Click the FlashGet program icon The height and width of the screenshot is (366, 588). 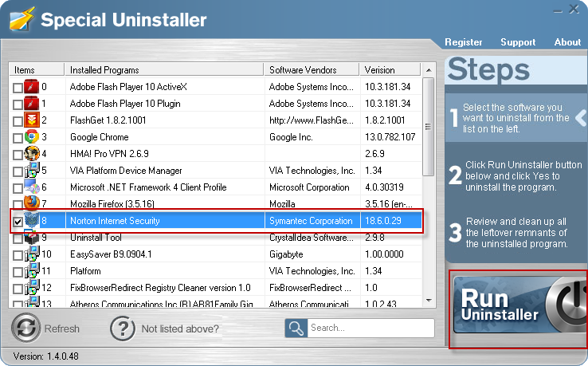pyautogui.click(x=32, y=120)
